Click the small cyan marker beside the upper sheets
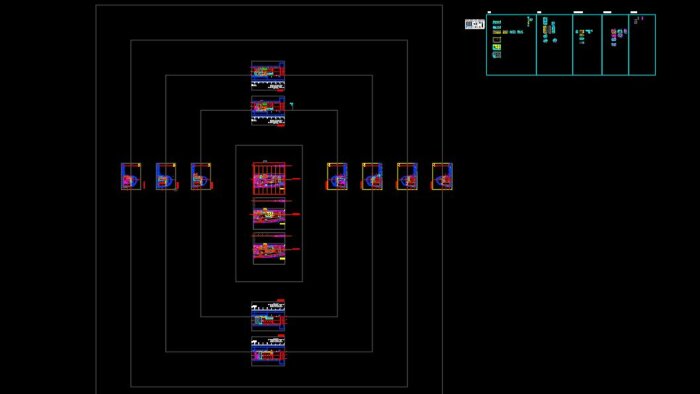Viewport: 700px width, 394px height. point(292,106)
